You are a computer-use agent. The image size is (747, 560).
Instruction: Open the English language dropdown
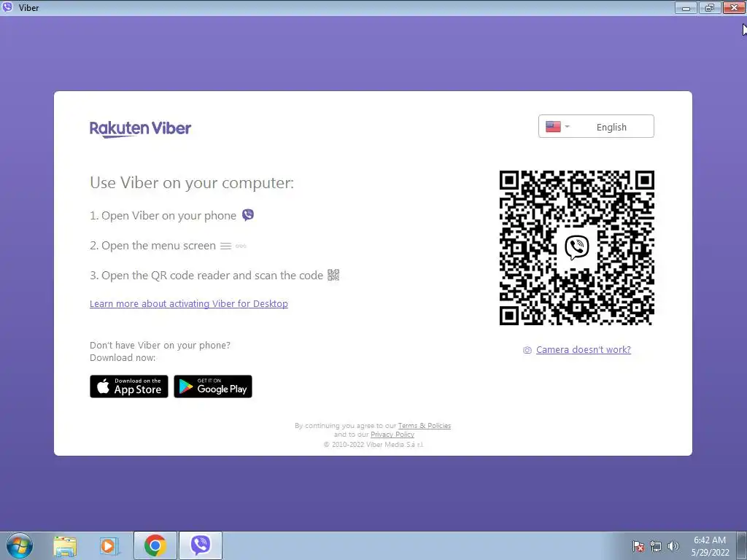tap(596, 127)
